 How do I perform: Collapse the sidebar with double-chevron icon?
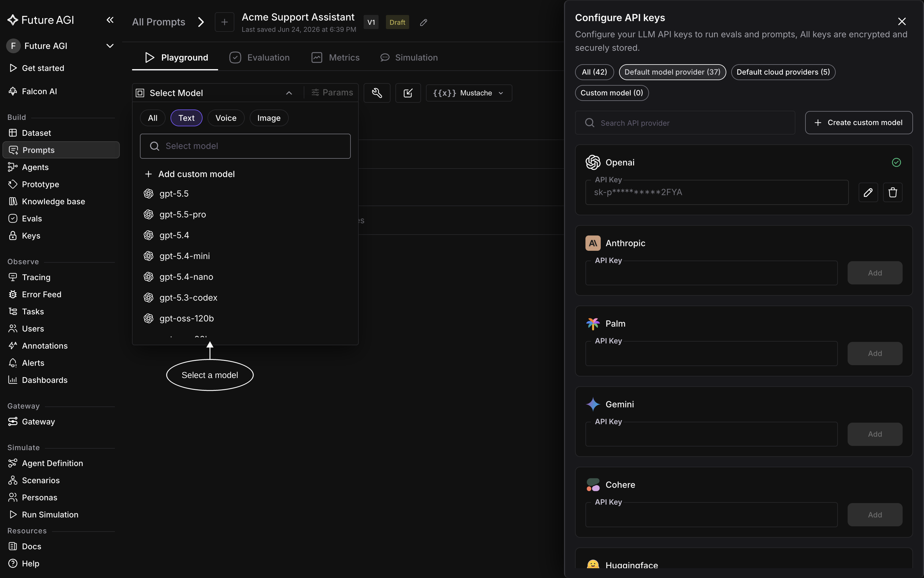coord(110,20)
